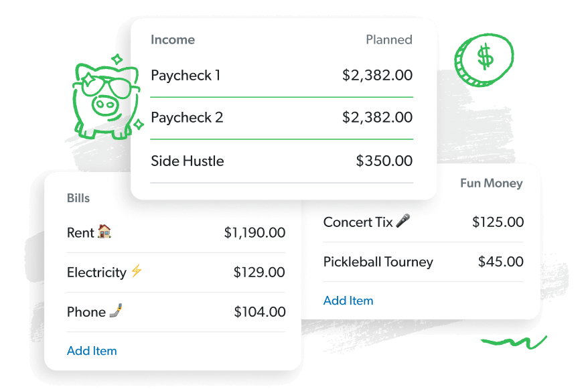Click the house emoji next to Rent
Screen dimensions: 588x389
(105, 232)
